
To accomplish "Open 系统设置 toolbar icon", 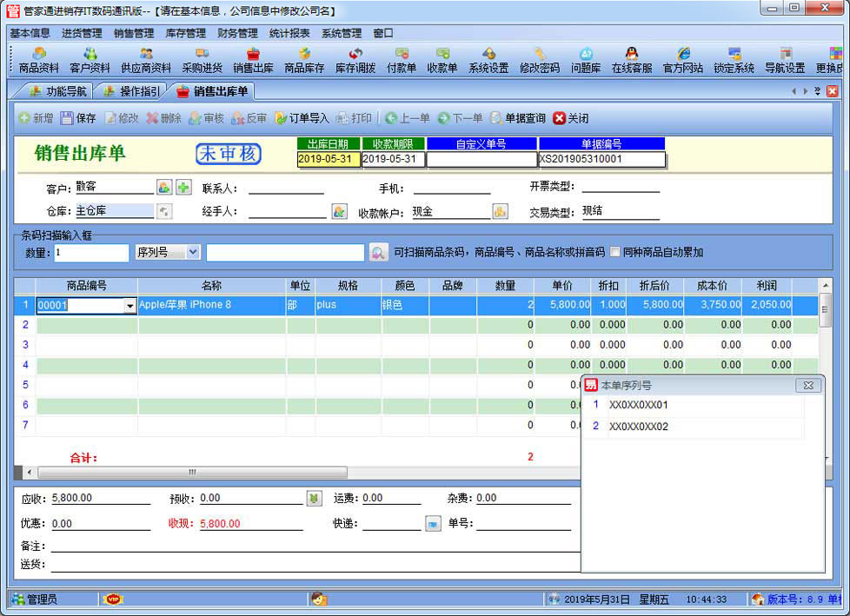I will [488, 60].
